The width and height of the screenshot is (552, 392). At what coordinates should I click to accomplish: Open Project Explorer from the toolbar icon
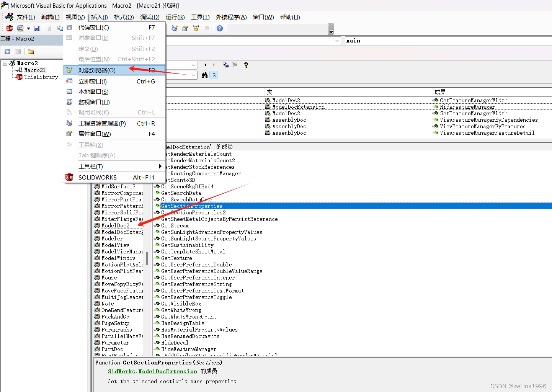click(175, 28)
